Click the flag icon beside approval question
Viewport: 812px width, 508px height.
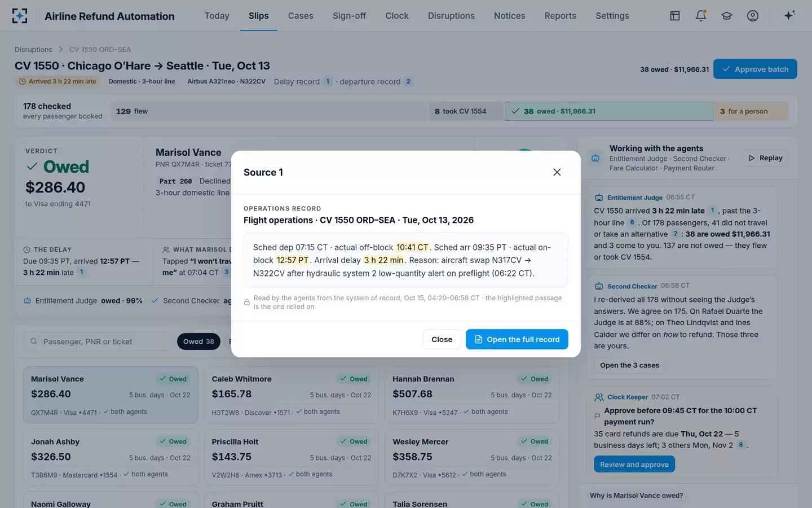[597, 416]
